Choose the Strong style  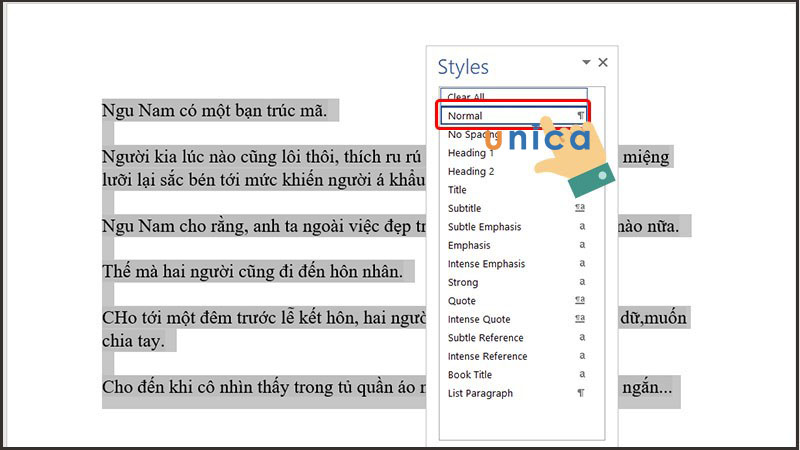513,282
